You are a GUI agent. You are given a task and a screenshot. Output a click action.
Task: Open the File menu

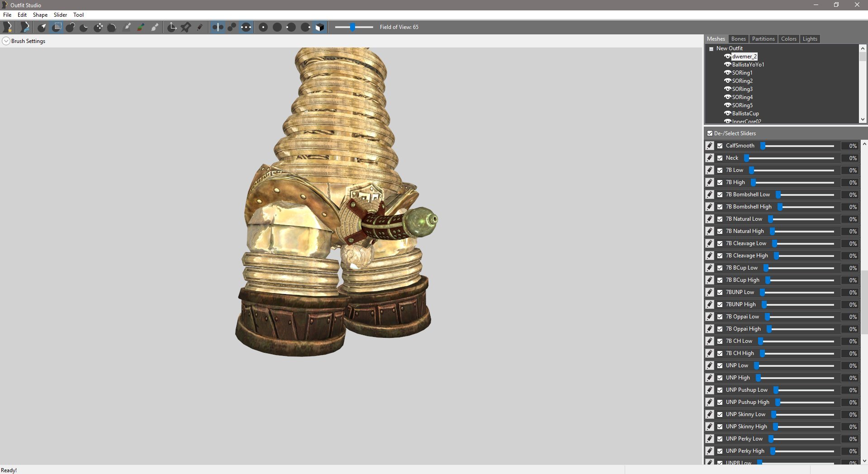7,15
